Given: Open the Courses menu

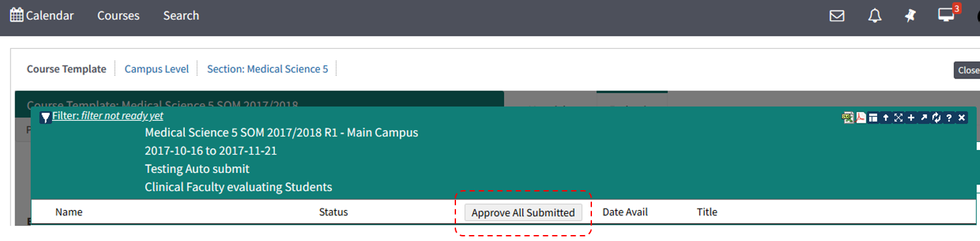Looking at the screenshot, I should [x=118, y=15].
